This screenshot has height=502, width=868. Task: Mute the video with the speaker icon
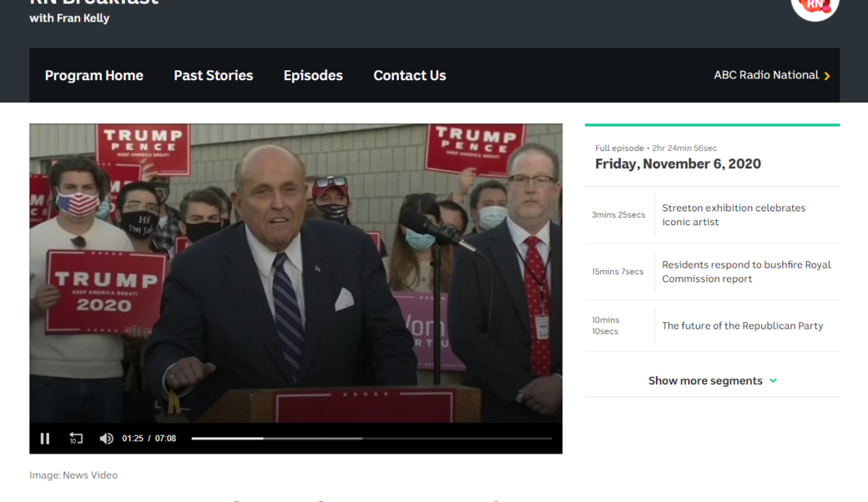(x=106, y=439)
